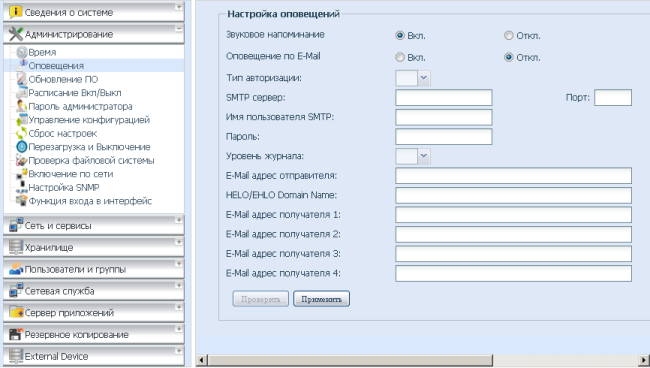Open Настройка SNMP page

pos(64,188)
